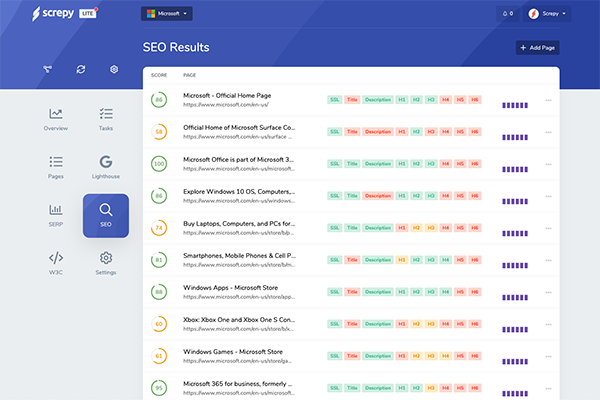Open more options for Windows Apps row
Image resolution: width=600 pixels, height=400 pixels.
pyautogui.click(x=548, y=292)
